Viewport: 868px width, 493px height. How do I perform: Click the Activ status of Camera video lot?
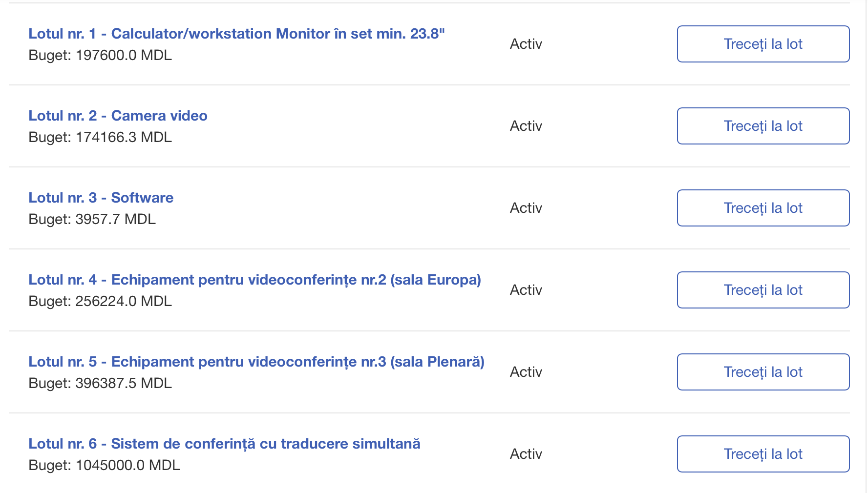pyautogui.click(x=526, y=126)
